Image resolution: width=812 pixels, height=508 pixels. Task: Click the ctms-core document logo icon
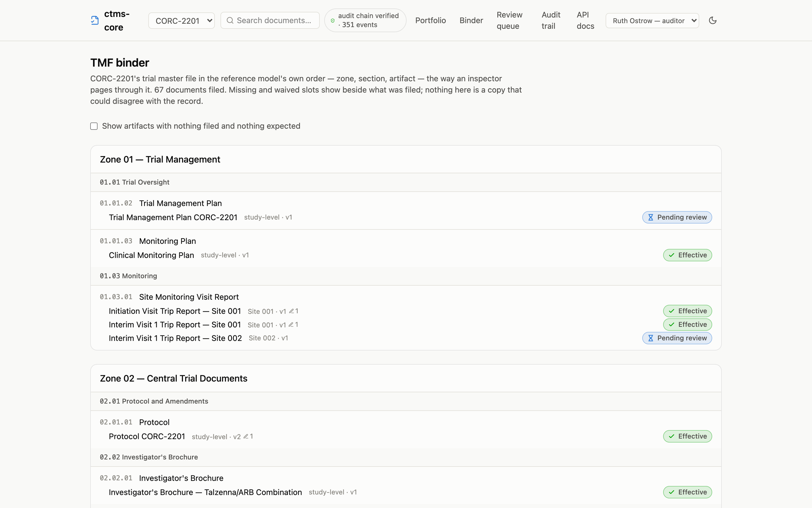coord(95,21)
